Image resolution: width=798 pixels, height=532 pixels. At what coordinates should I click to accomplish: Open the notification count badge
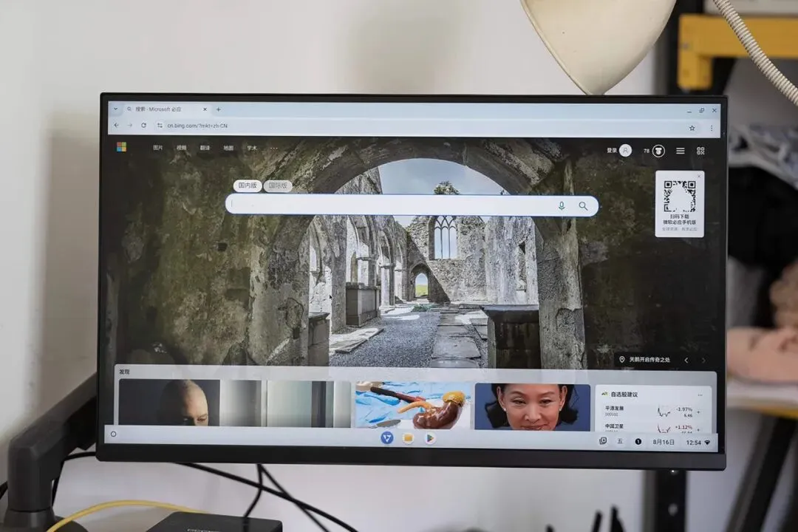638,442
